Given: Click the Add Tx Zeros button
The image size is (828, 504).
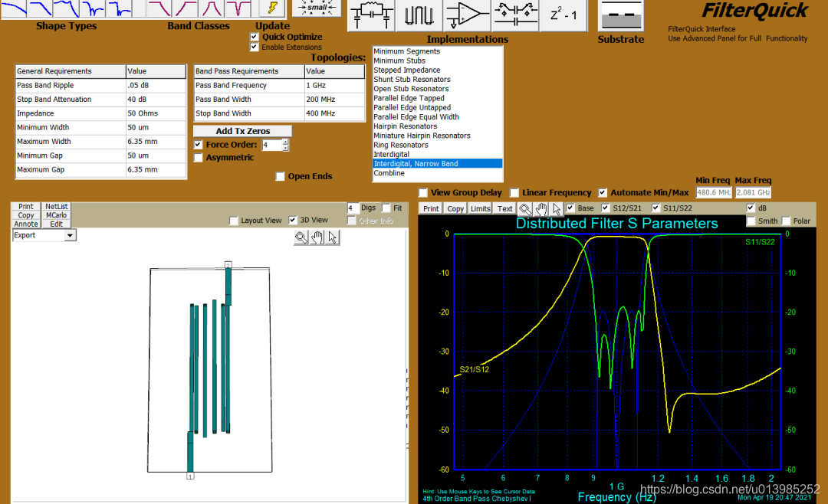Looking at the screenshot, I should 243,131.
